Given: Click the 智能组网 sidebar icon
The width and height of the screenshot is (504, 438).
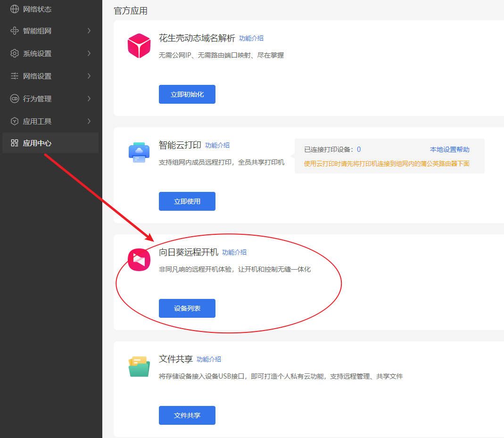Looking at the screenshot, I should click(x=15, y=31).
